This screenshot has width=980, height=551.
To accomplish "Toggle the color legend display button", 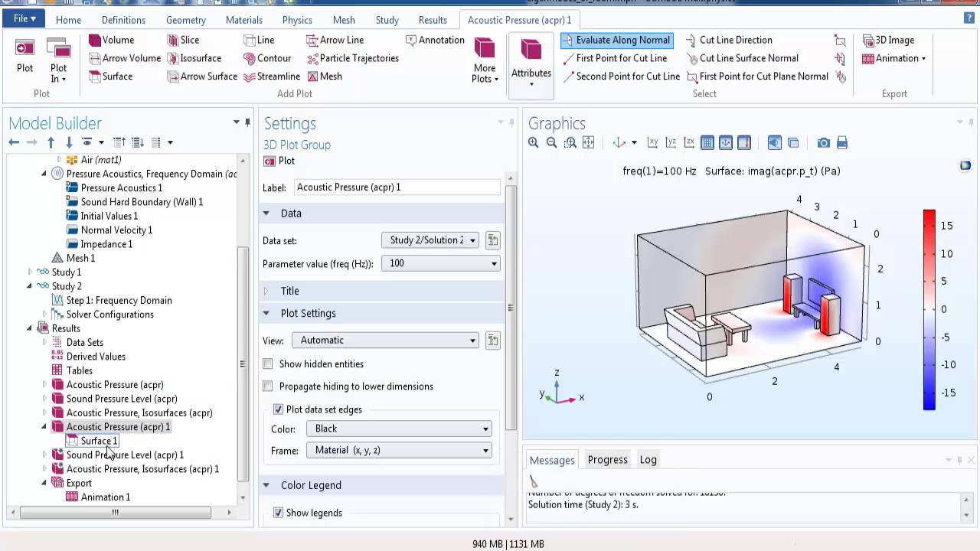I will pyautogui.click(x=744, y=142).
